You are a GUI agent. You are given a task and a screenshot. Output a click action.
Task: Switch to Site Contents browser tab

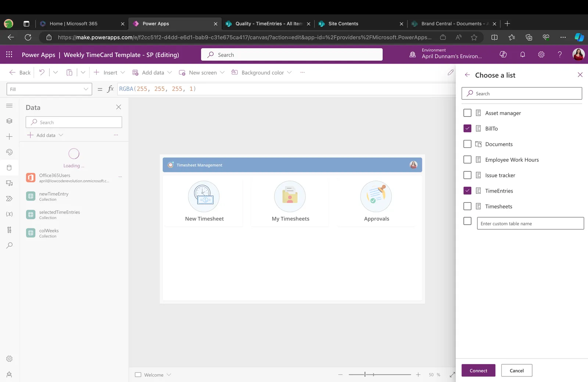pyautogui.click(x=361, y=24)
